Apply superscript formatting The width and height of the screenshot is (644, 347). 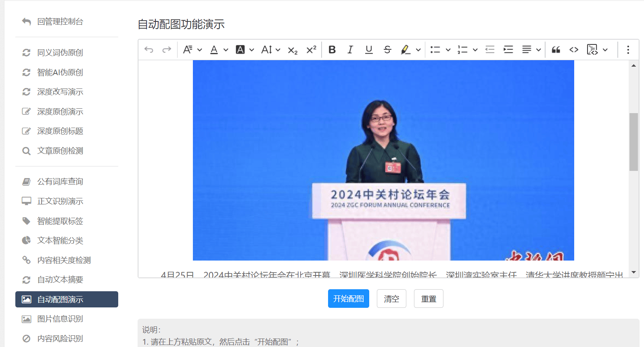(311, 50)
